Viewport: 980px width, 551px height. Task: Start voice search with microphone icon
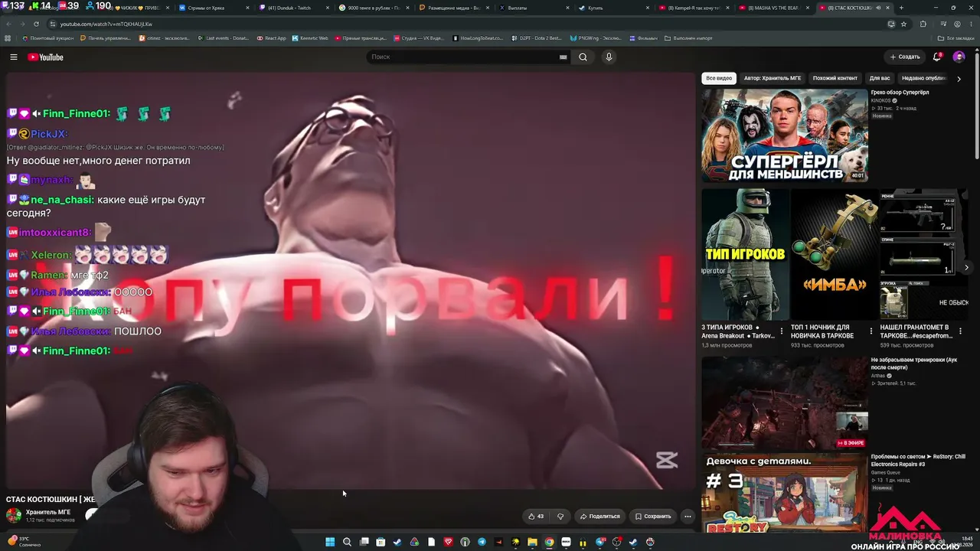click(609, 57)
